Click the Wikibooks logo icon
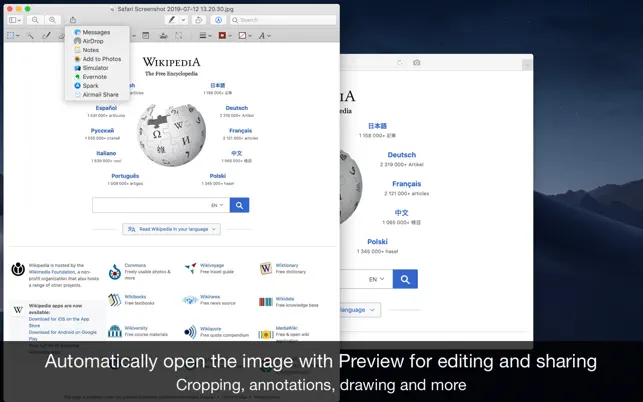This screenshot has height=402, width=643. pyautogui.click(x=115, y=300)
